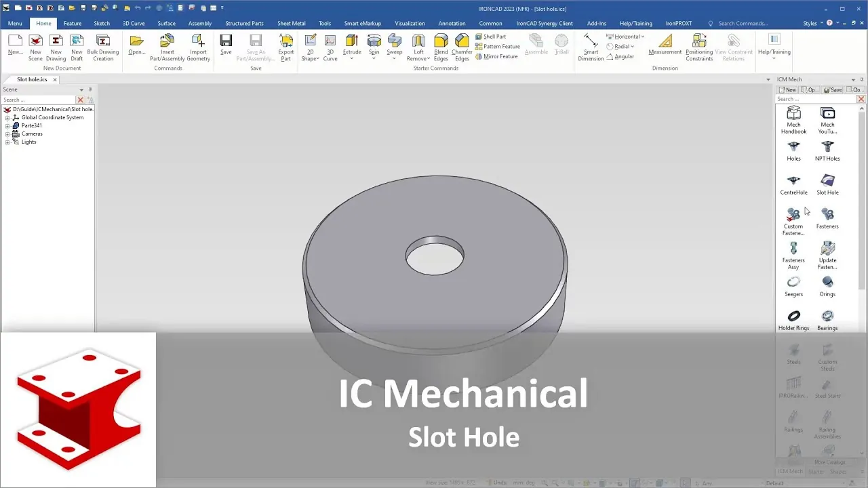868x488 pixels.
Task: Open the Assembly ribbon tab
Action: coord(200,23)
